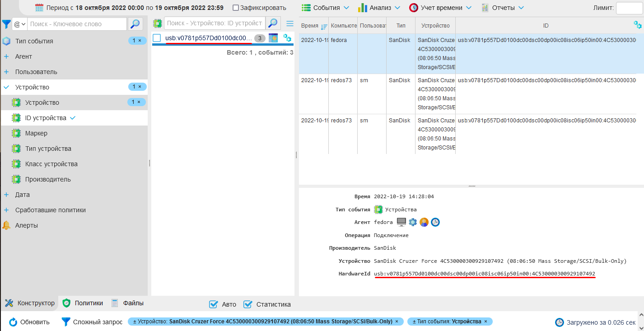Switch to the Файлы tab

click(x=128, y=303)
